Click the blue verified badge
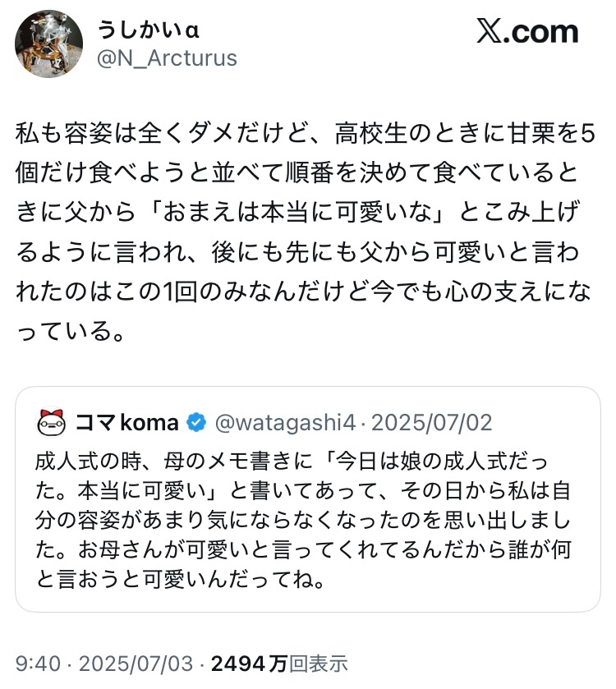Screen dimensions: 616x689 coord(195,423)
